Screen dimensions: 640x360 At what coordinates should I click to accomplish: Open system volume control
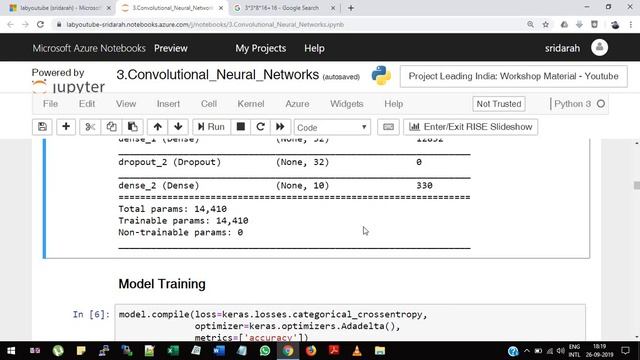[x=560, y=351]
